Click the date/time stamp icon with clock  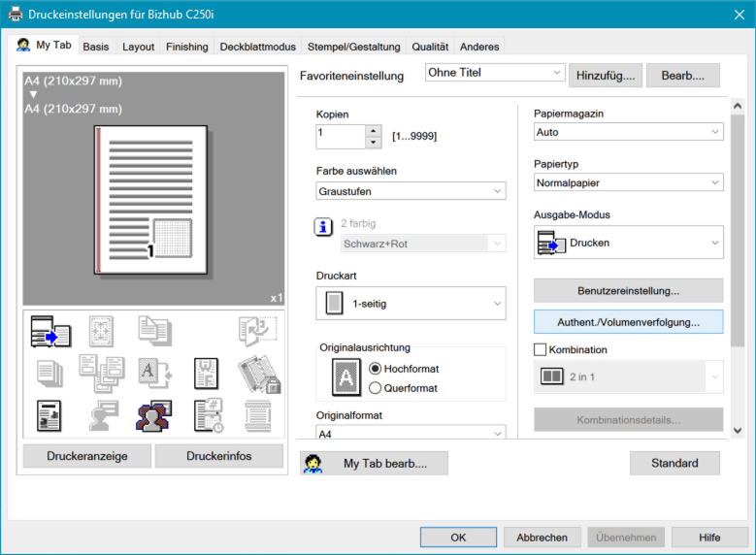click(x=207, y=415)
